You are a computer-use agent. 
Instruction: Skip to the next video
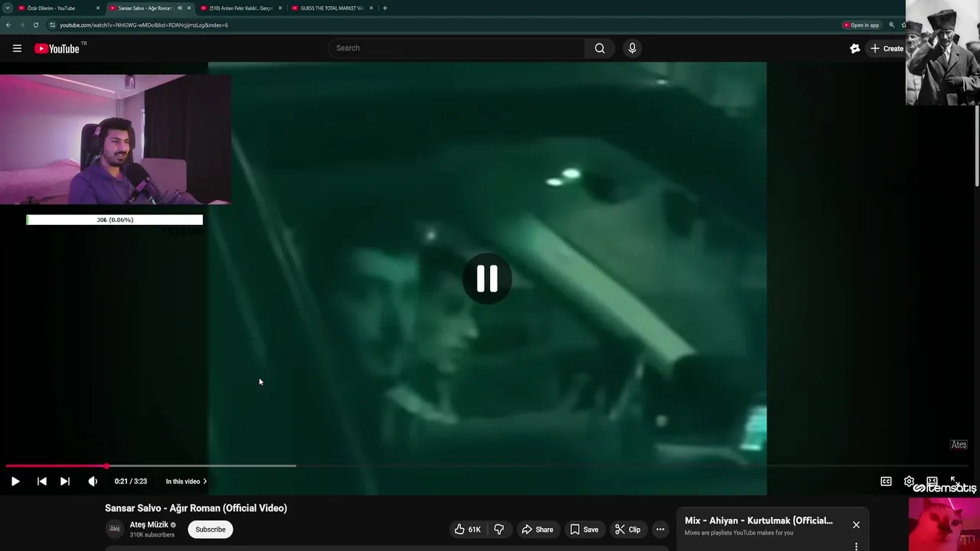65,481
